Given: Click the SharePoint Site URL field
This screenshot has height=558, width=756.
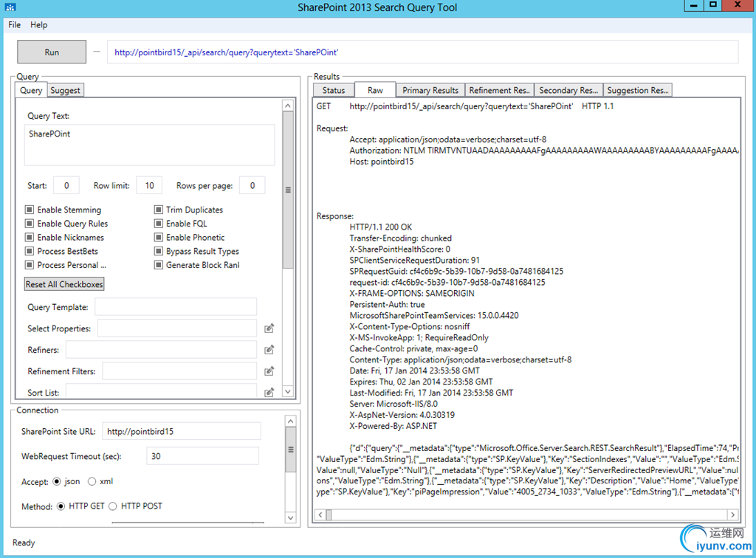Looking at the screenshot, I should point(181,431).
